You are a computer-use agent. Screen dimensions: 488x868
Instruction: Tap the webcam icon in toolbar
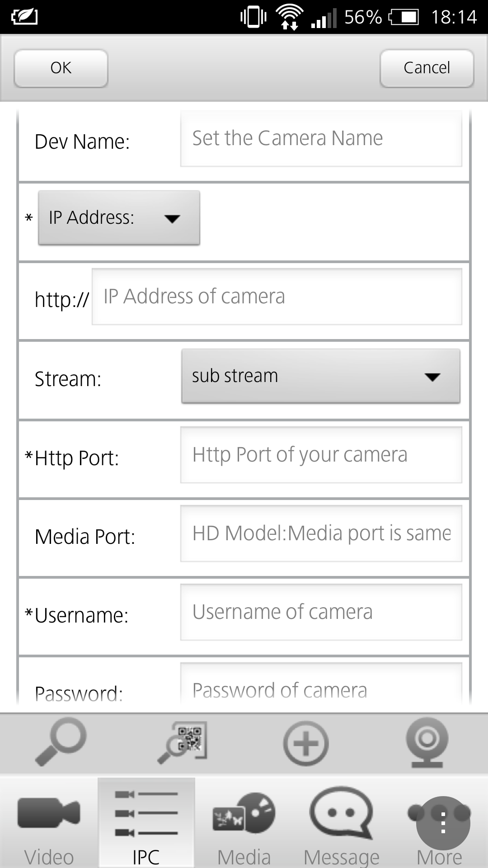pyautogui.click(x=427, y=742)
